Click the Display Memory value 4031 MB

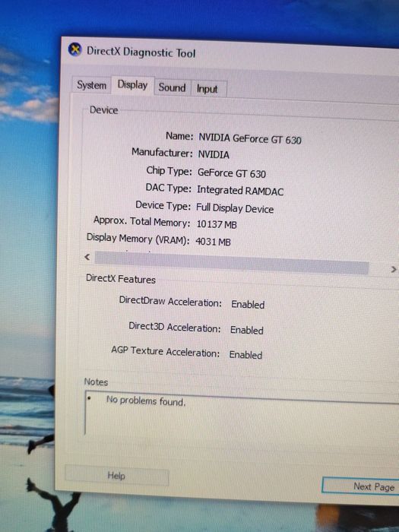click(213, 242)
